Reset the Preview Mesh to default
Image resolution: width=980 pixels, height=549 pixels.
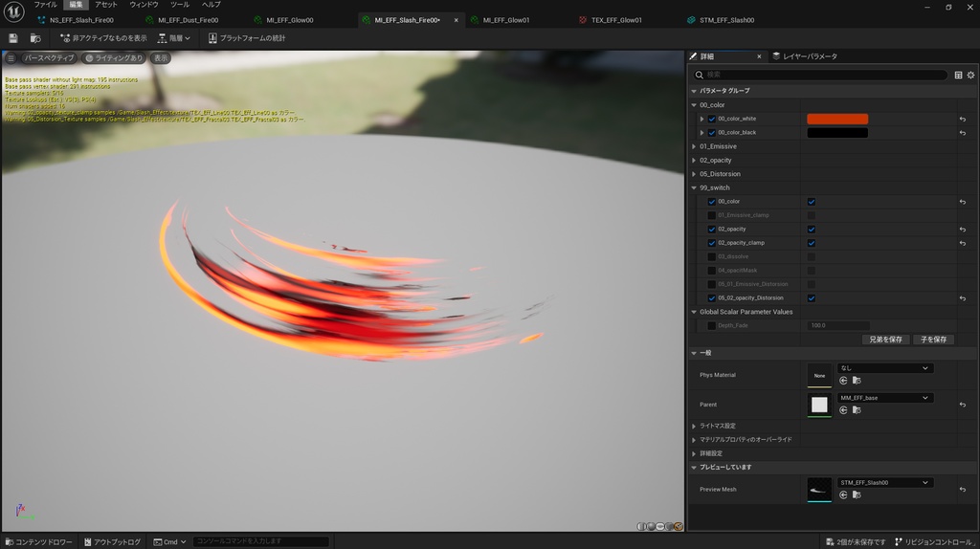pos(963,490)
